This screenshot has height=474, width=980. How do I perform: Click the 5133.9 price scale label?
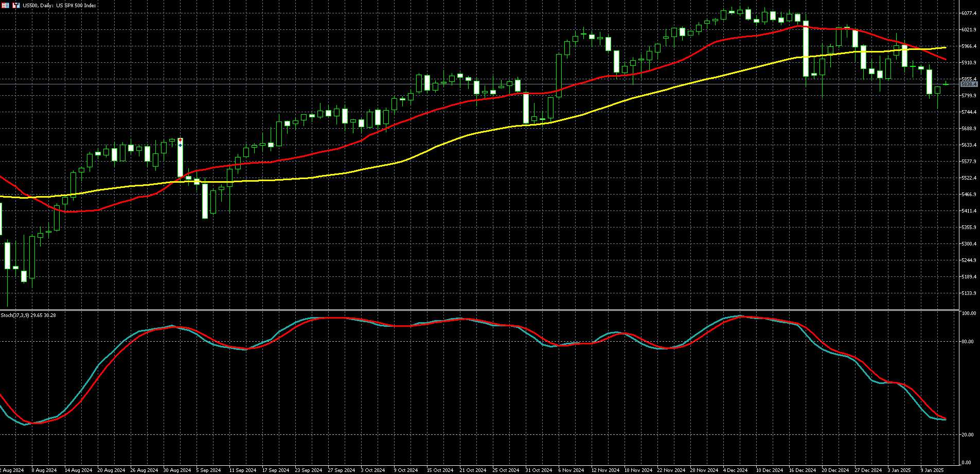tap(969, 293)
